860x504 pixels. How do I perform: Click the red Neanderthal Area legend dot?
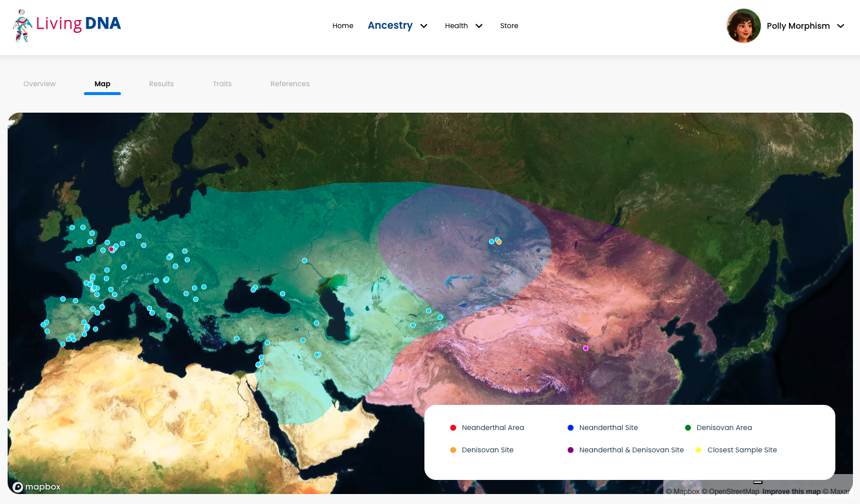tap(453, 428)
